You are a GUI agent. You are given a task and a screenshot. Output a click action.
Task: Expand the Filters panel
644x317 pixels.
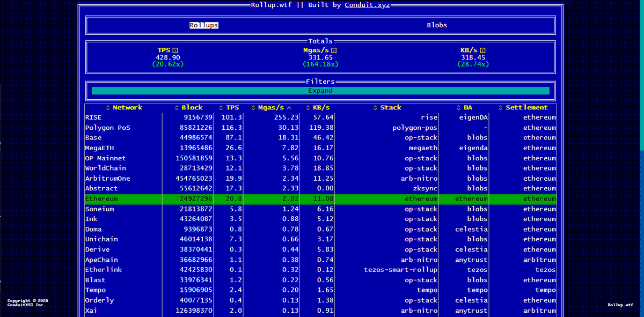pos(320,91)
